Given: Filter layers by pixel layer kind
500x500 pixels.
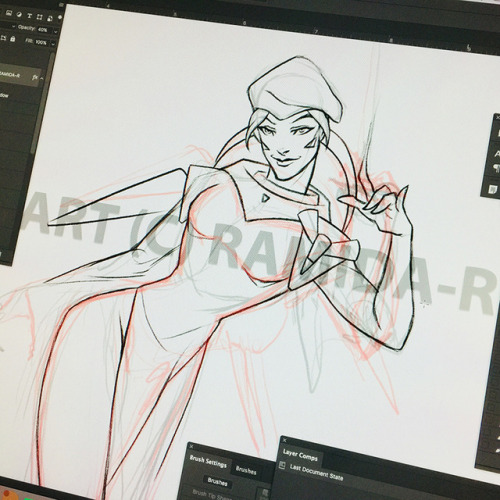Looking at the screenshot, I should tap(9, 13).
